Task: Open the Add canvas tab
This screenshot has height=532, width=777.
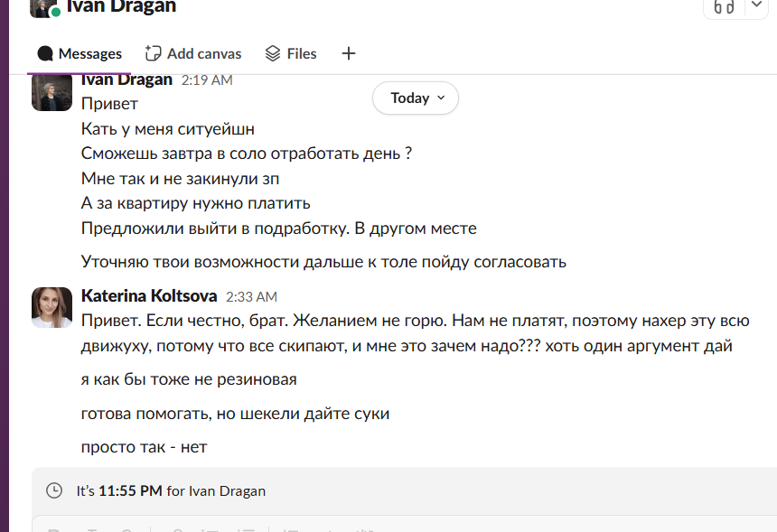Action: tap(193, 53)
